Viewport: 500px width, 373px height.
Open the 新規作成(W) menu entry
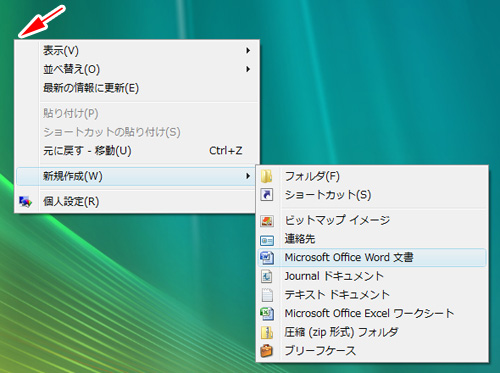pyautogui.click(x=136, y=176)
